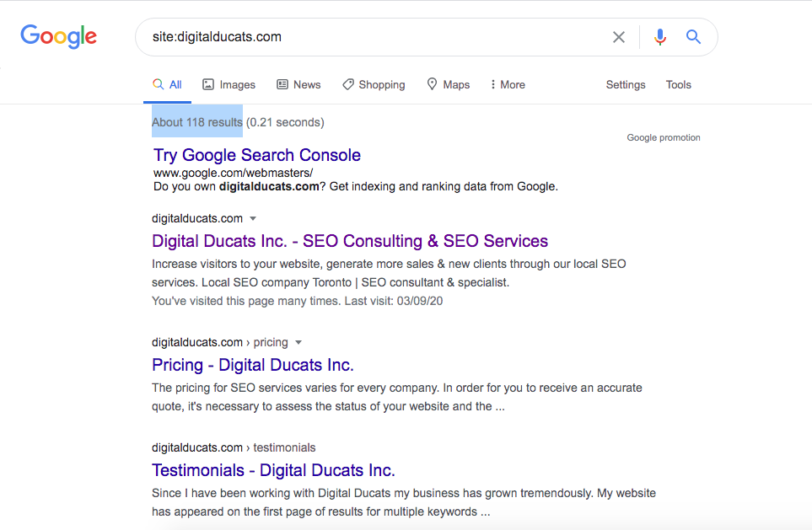
Task: Open the Pricing - Digital Ducats Inc. result
Action: click(253, 365)
